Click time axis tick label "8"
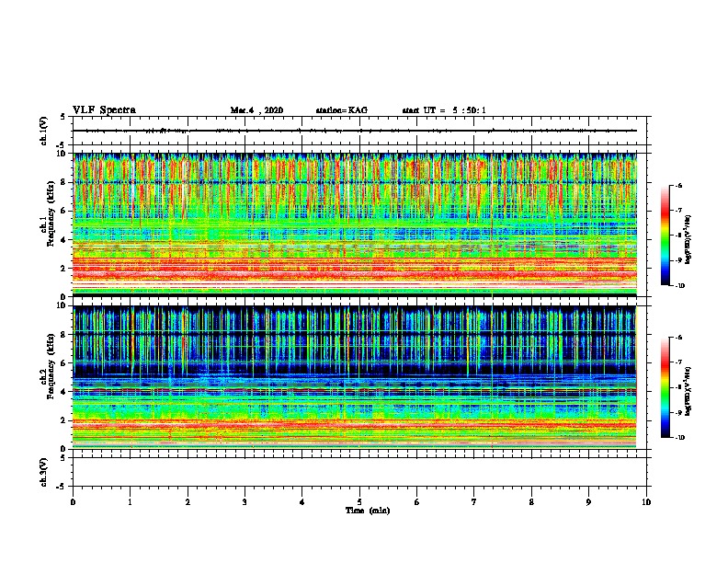 (531, 502)
